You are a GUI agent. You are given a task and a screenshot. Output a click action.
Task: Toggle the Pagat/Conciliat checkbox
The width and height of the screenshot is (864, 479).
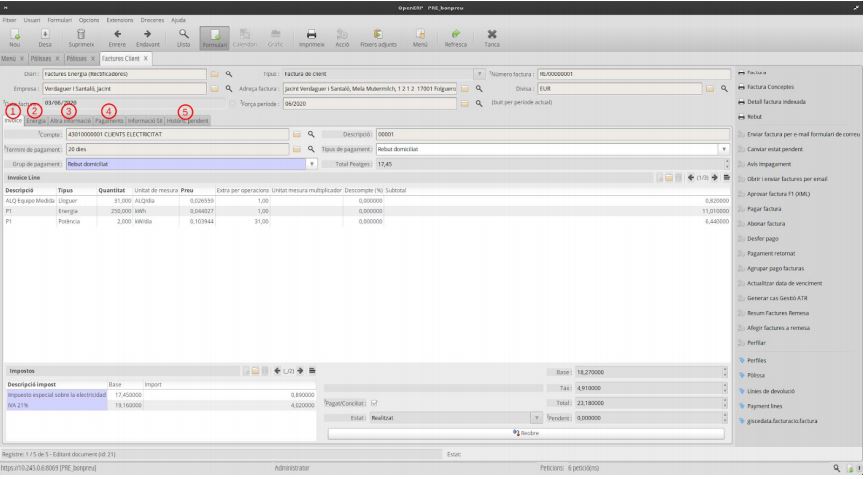pos(374,403)
